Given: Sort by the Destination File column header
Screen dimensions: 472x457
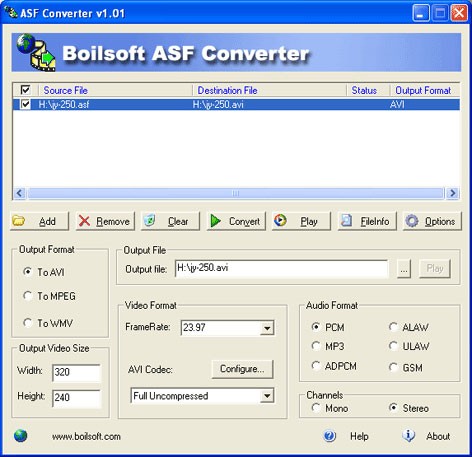Looking at the screenshot, I should [270, 90].
